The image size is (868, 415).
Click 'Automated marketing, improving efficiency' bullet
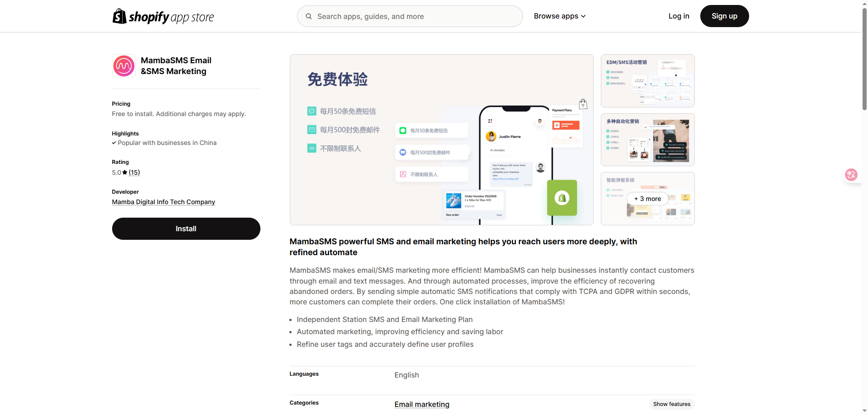[400, 332]
